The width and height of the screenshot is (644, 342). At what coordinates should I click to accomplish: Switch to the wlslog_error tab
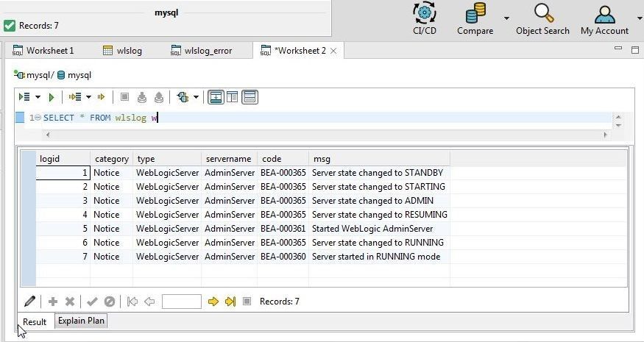201,51
